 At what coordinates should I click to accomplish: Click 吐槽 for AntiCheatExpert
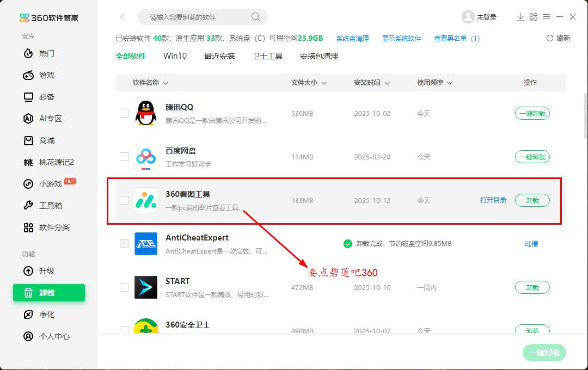[x=531, y=244]
